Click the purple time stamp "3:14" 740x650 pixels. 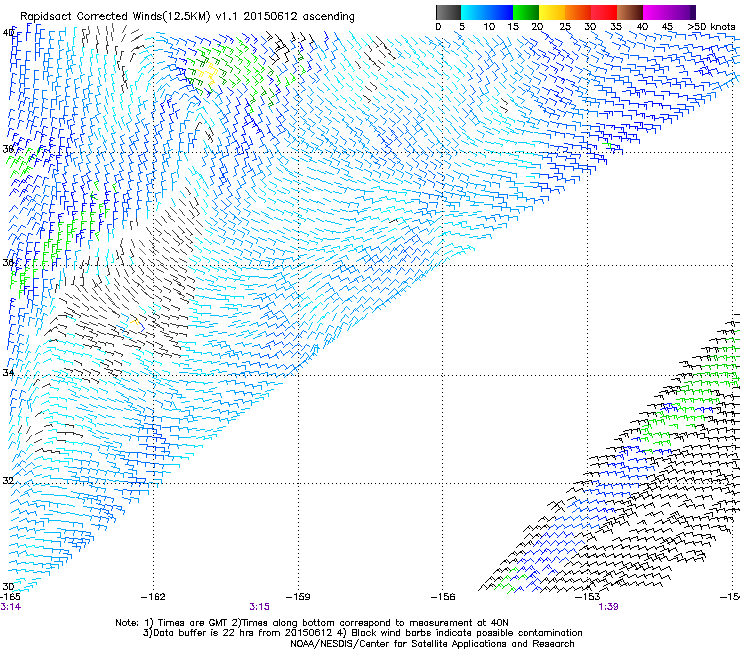click(x=10, y=607)
